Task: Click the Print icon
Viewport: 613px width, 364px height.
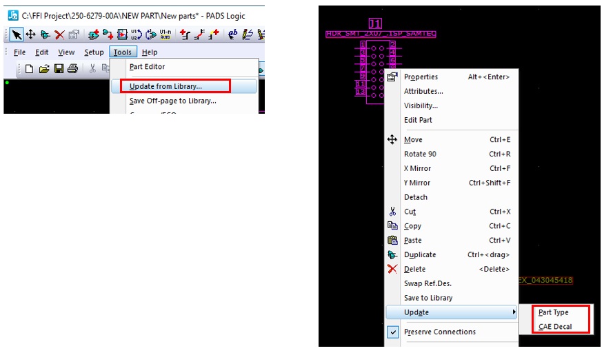Action: pyautogui.click(x=72, y=68)
